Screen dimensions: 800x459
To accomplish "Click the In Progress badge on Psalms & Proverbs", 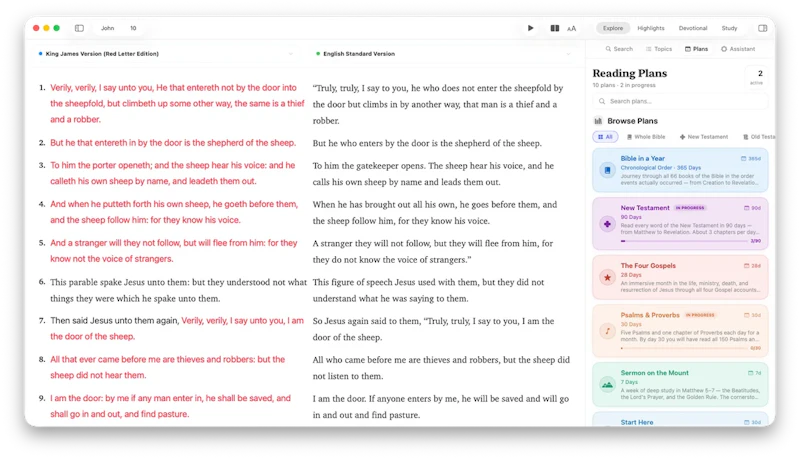I will pyautogui.click(x=700, y=315).
